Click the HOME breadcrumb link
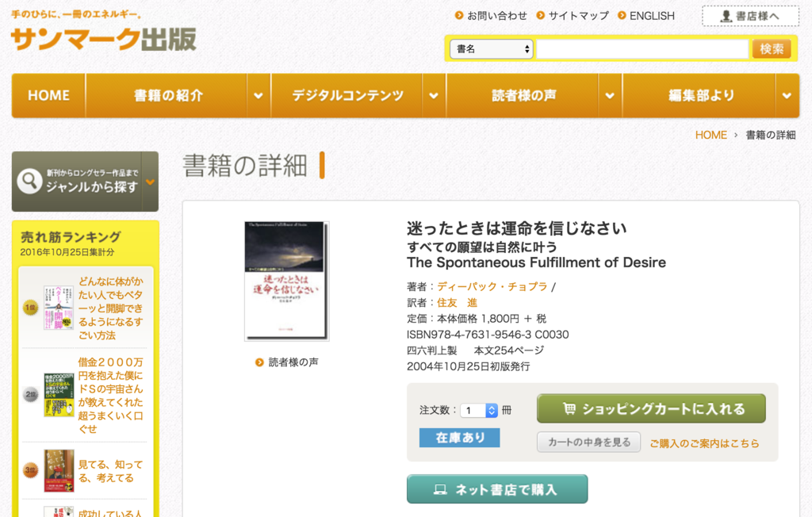Screen dimensions: 812x517 pyautogui.click(x=710, y=136)
